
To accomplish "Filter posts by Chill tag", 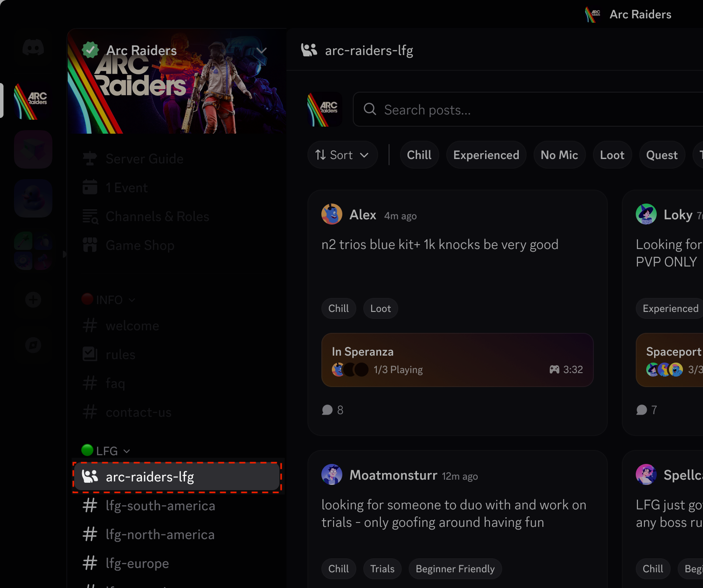I will pos(419,155).
